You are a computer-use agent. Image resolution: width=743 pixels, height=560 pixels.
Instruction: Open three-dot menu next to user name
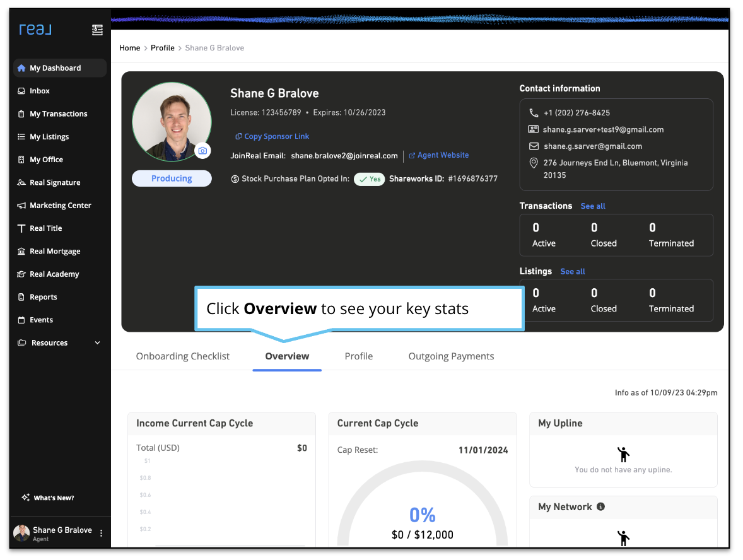coord(101,534)
